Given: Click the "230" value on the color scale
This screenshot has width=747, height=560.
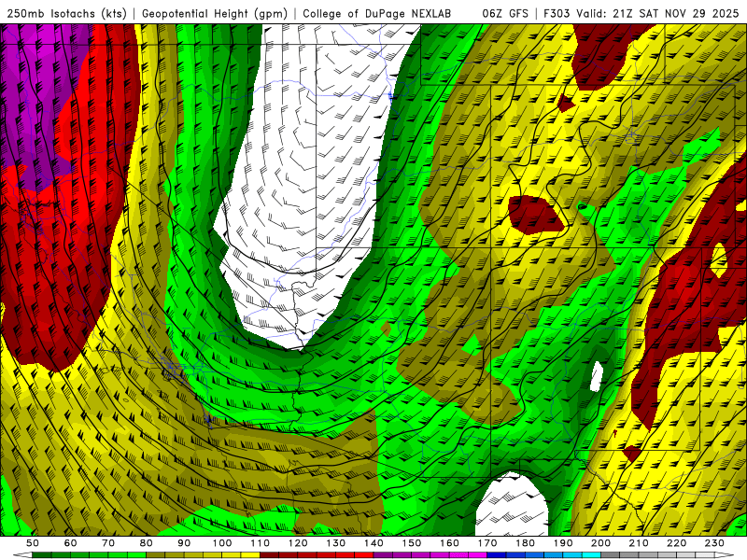Looking at the screenshot, I should click(714, 543).
